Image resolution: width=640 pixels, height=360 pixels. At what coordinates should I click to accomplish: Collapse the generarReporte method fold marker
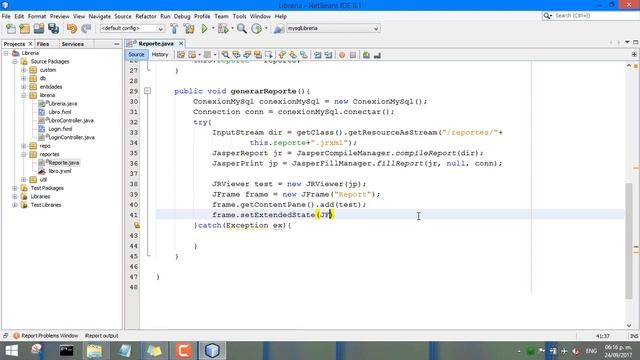click(x=147, y=91)
